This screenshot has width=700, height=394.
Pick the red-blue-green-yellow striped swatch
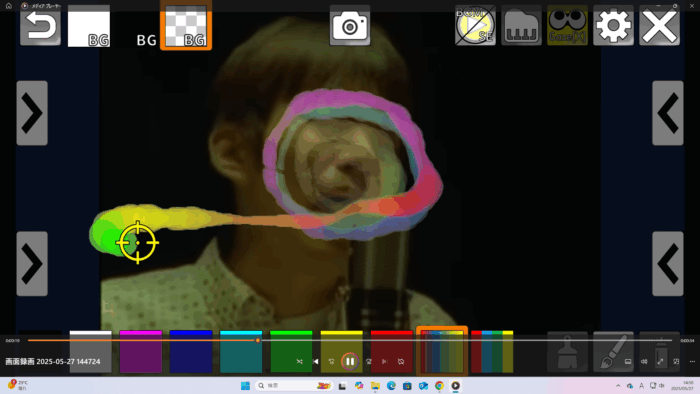pos(492,352)
